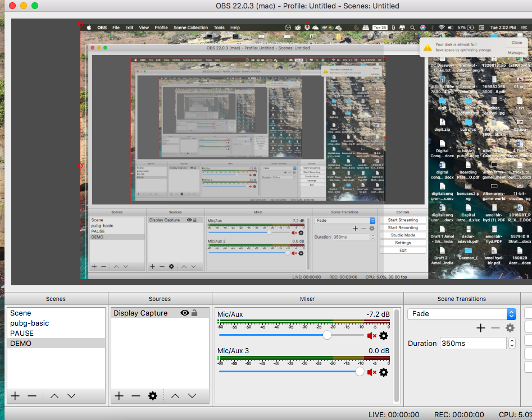Move the selected scene up
The width and height of the screenshot is (532, 420).
(x=54, y=396)
